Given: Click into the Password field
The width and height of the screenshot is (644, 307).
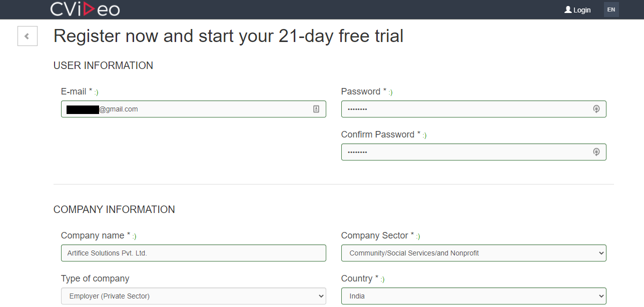Looking at the screenshot, I should [473, 109].
